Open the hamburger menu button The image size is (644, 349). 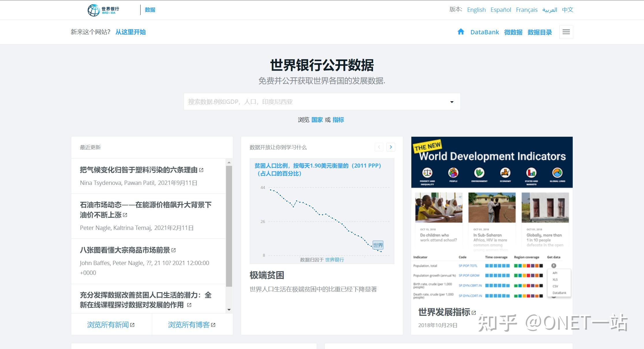566,32
